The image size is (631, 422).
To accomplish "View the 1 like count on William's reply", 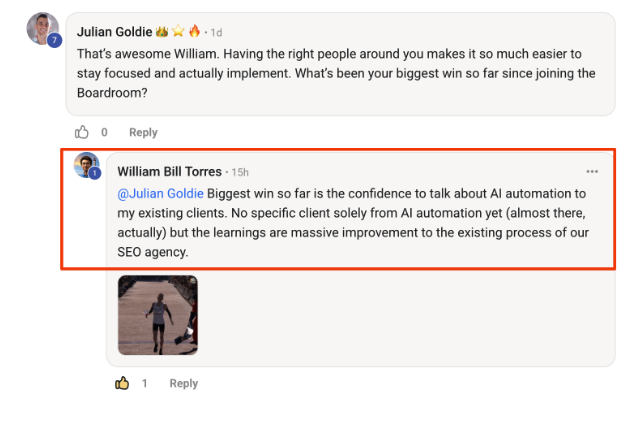I will 145,383.
